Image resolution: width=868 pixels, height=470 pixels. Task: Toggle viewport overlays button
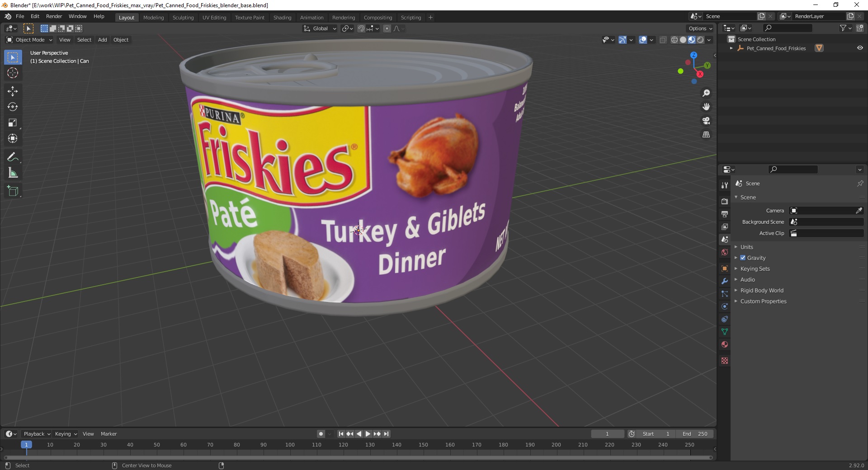coord(643,40)
